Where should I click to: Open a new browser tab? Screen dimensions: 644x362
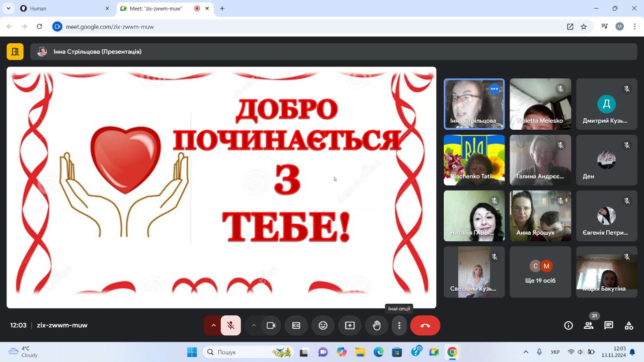tap(222, 9)
